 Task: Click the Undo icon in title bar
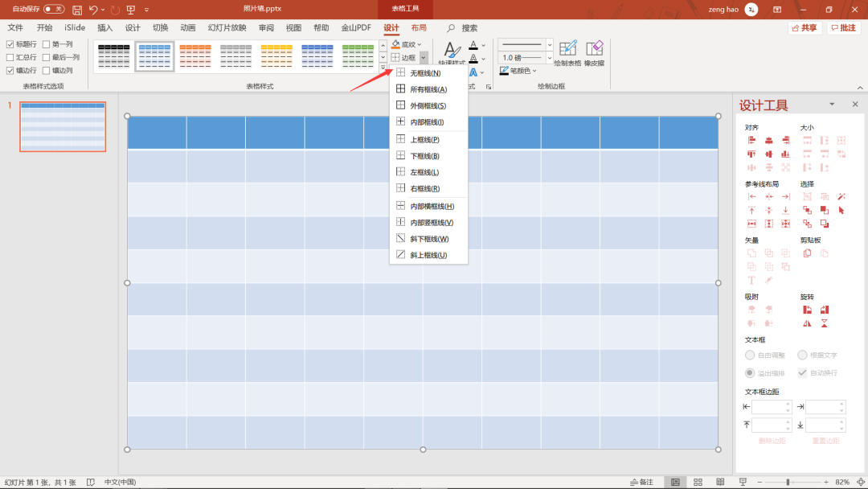93,10
